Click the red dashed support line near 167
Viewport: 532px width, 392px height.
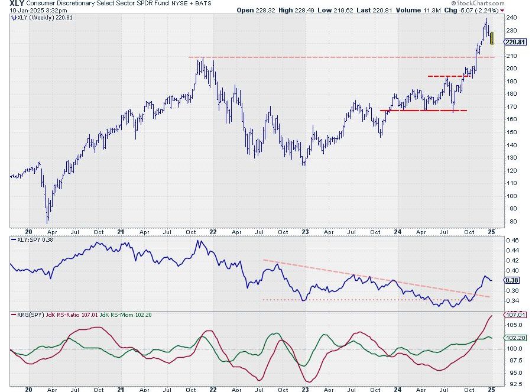(x=423, y=111)
